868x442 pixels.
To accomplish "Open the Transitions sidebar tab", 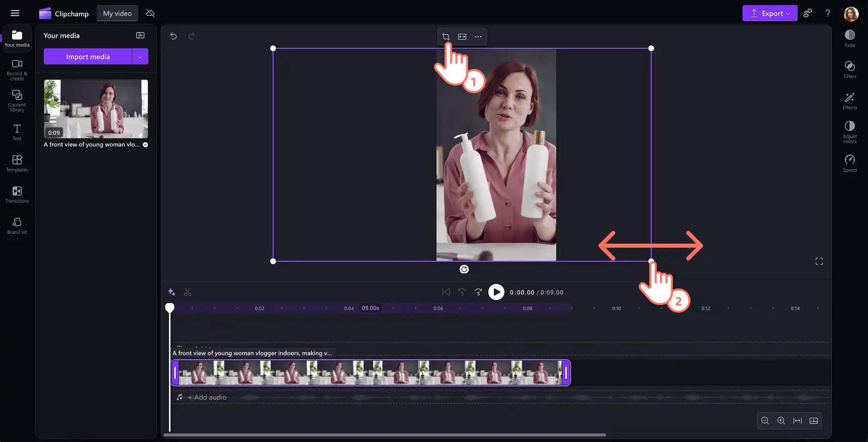I will point(17,194).
